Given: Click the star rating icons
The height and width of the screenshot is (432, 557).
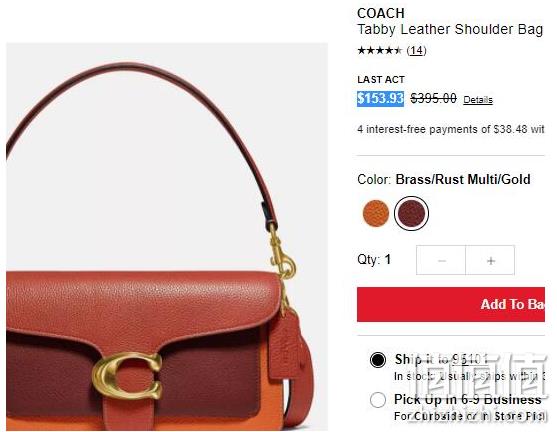Looking at the screenshot, I should (379, 50).
